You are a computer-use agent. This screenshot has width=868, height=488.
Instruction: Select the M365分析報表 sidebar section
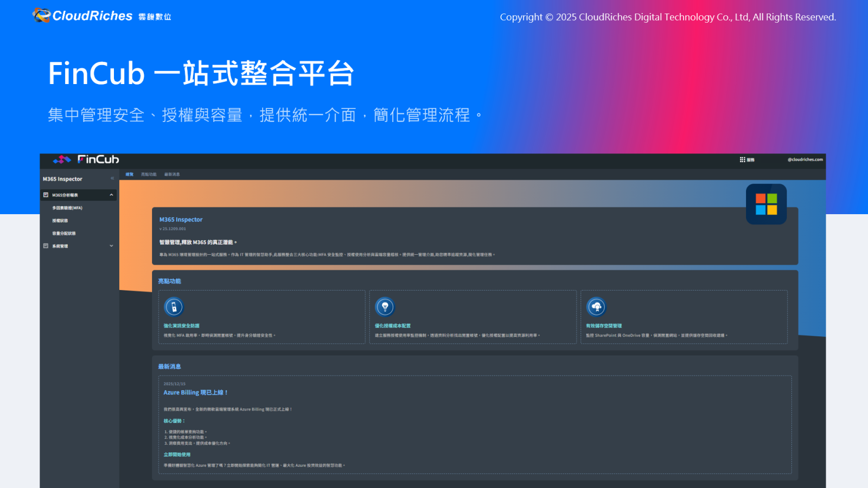click(x=79, y=195)
